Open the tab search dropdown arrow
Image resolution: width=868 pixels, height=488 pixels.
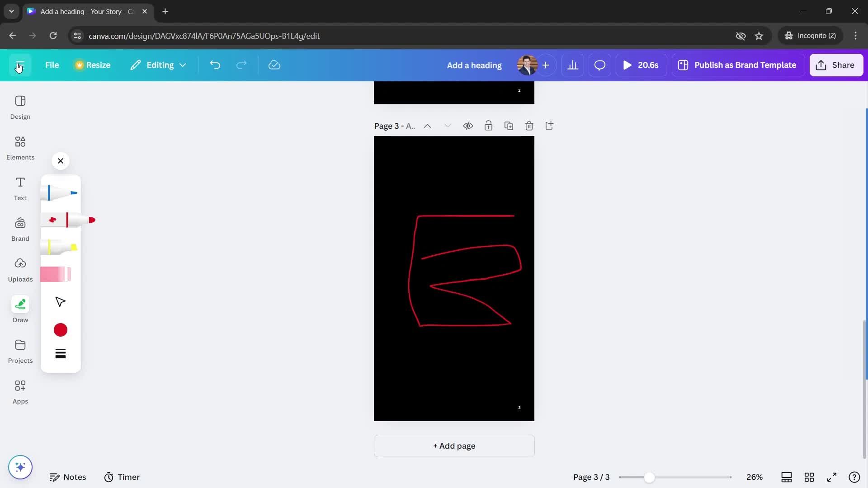point(11,11)
